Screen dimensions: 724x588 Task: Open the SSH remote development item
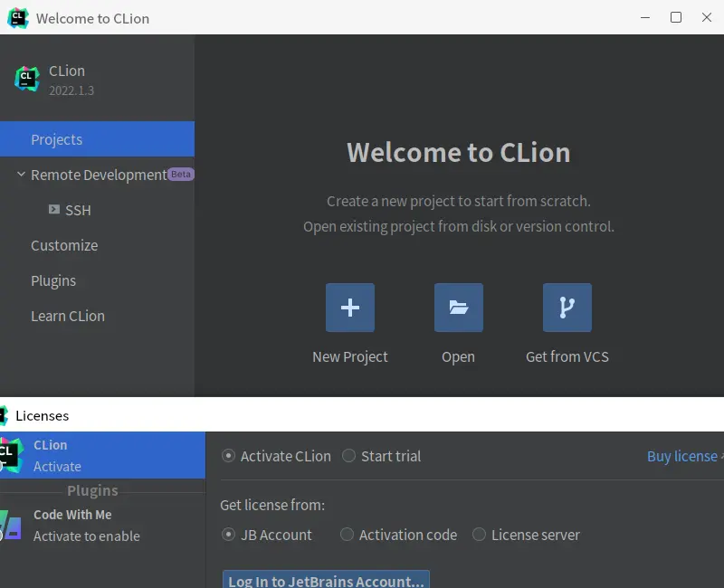click(x=97, y=210)
